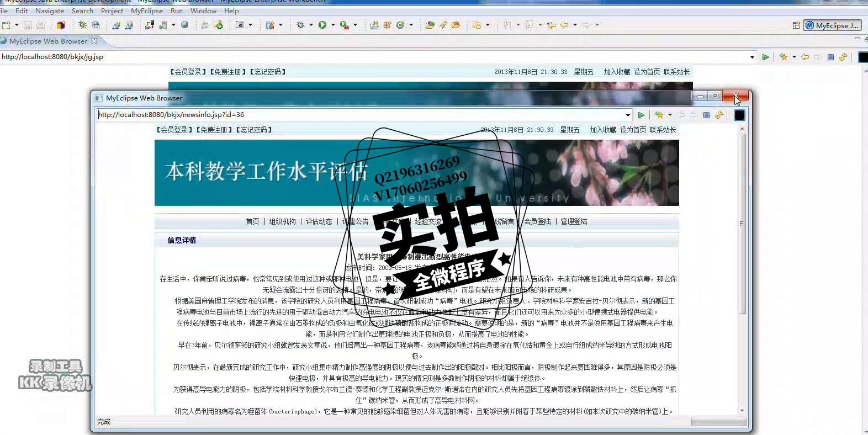Click the camera snapshot icon
The image size is (868, 435).
(x=240, y=25)
